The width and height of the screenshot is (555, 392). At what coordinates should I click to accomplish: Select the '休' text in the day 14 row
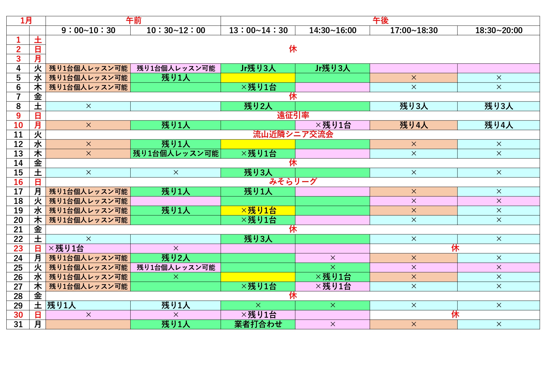click(293, 163)
